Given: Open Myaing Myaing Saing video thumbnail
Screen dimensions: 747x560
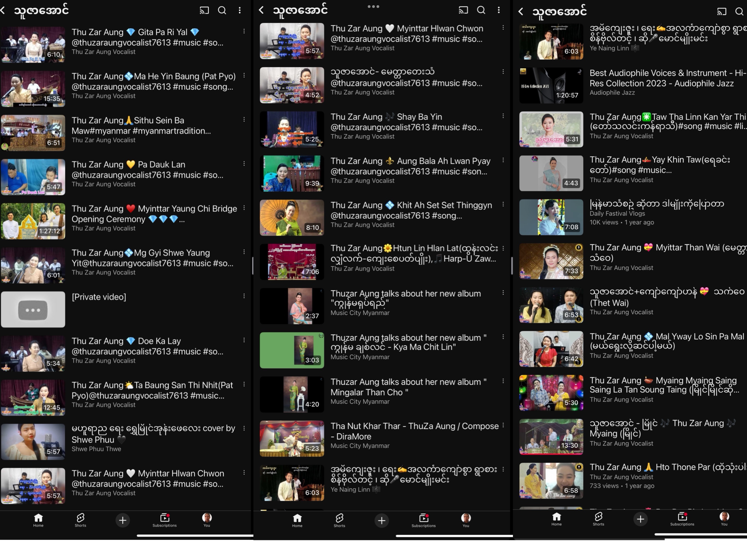Looking at the screenshot, I should pos(551,393).
